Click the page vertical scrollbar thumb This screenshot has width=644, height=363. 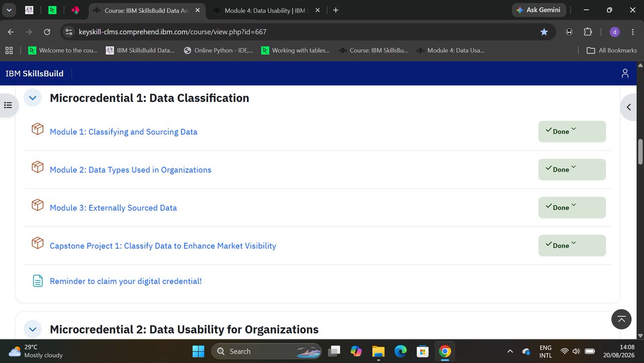(640, 151)
